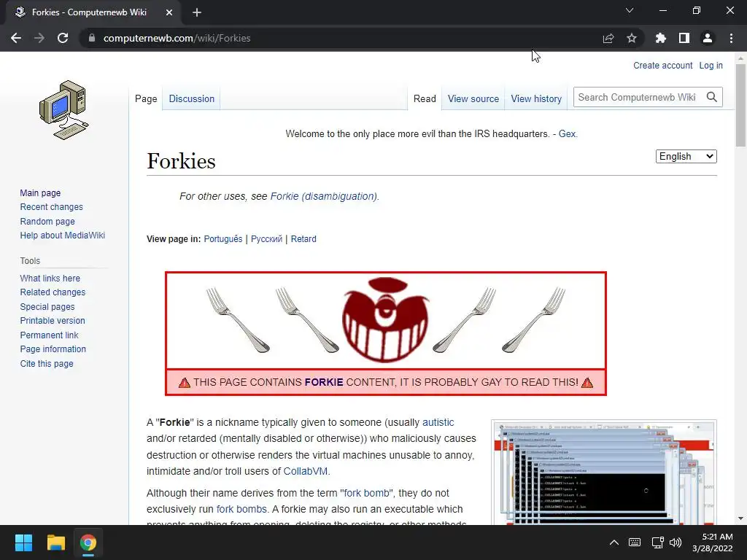Click the scrollbar down arrow

[740, 518]
